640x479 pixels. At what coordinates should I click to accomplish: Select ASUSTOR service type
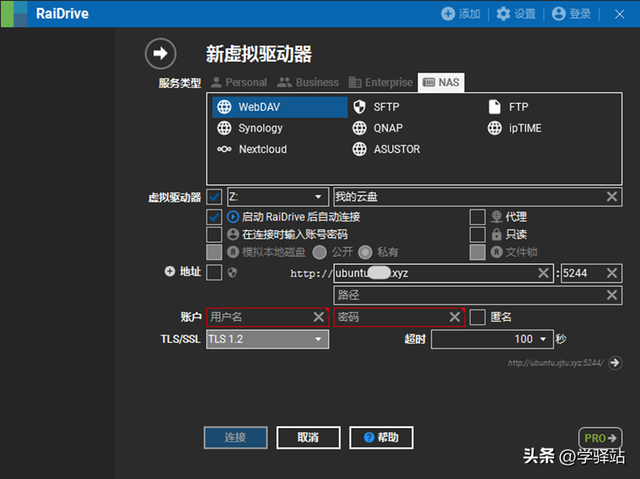pos(386,149)
